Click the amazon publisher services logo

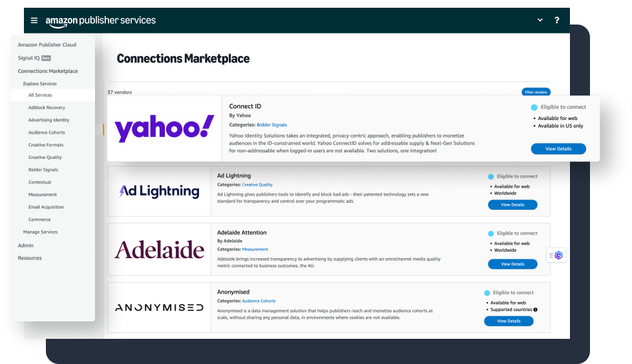click(100, 21)
